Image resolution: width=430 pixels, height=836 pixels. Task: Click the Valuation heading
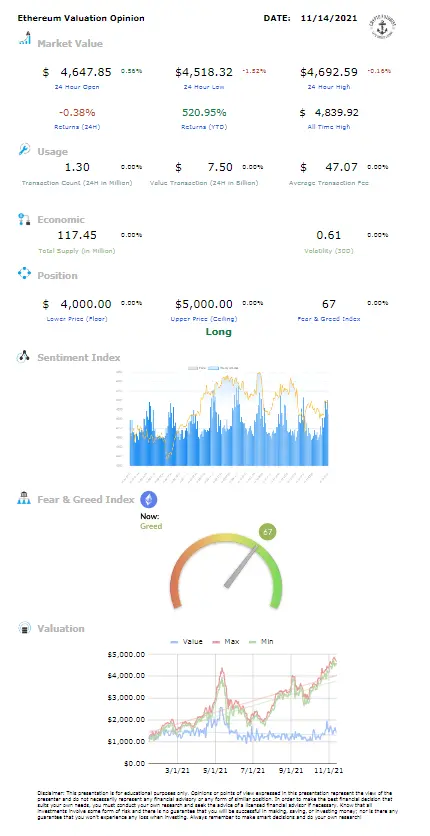pos(61,629)
